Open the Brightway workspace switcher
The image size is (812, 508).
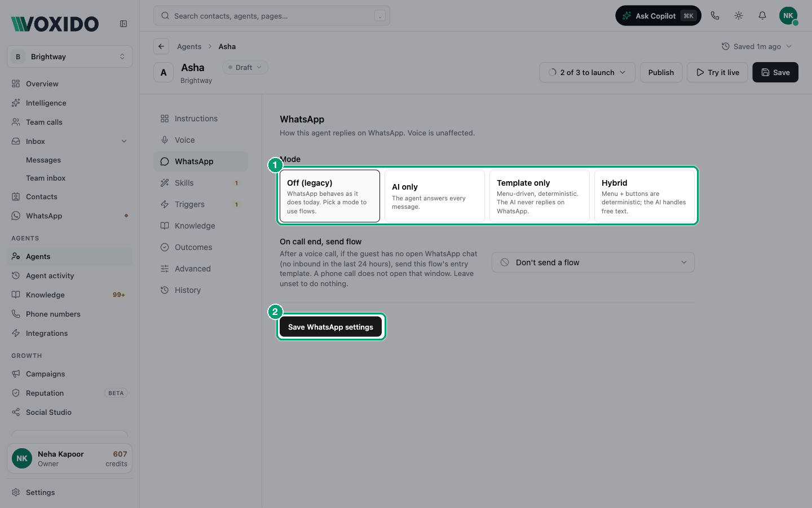click(x=69, y=56)
